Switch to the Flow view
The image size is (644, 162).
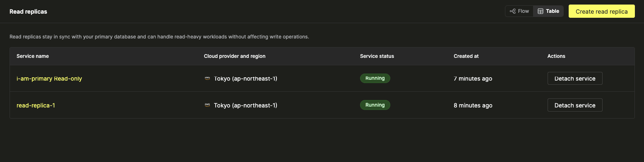519,11
